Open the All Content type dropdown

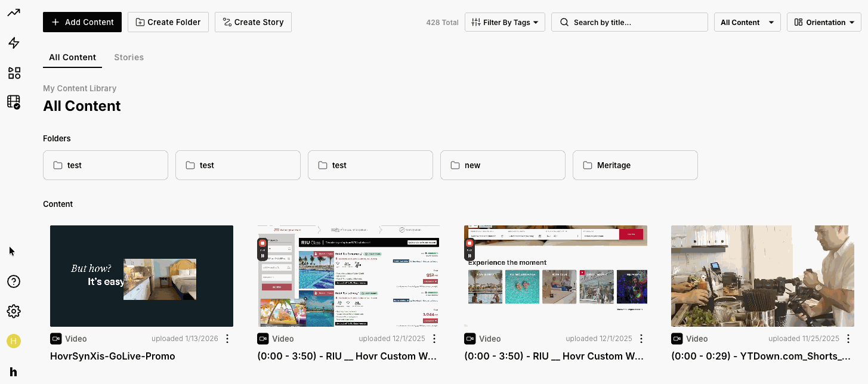747,22
